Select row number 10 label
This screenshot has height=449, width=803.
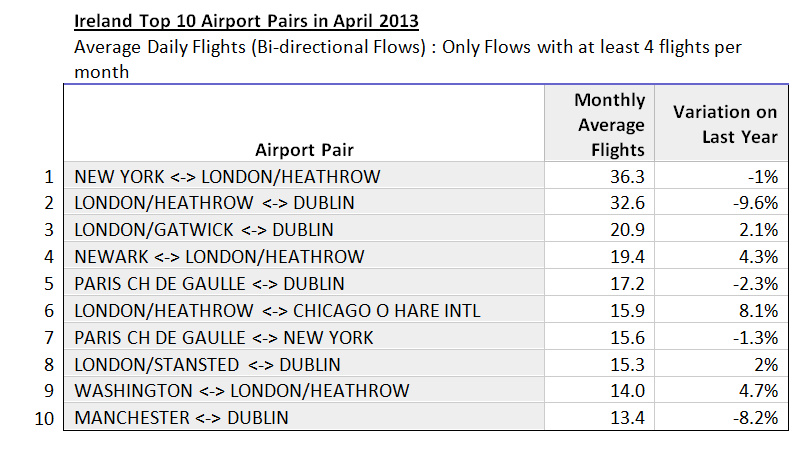(45, 418)
